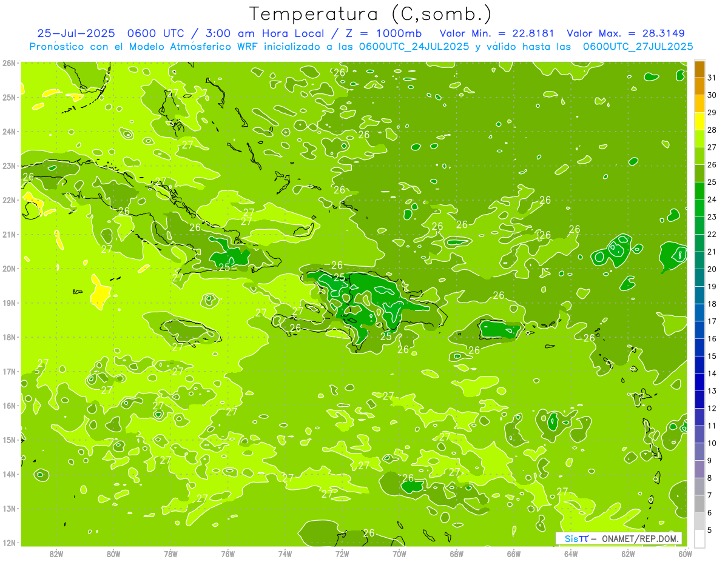Click the teal swatch between 19 and 20
The height and width of the screenshot is (562, 728).
tap(699, 278)
